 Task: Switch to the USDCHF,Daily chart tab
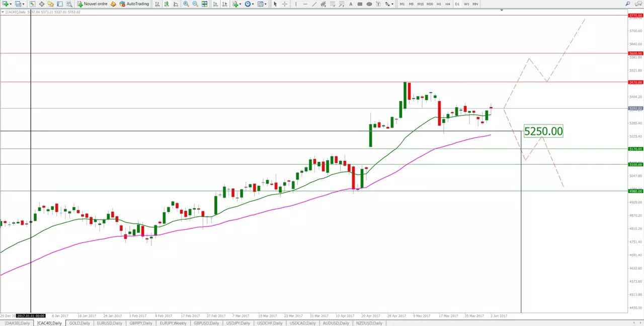pos(270,323)
